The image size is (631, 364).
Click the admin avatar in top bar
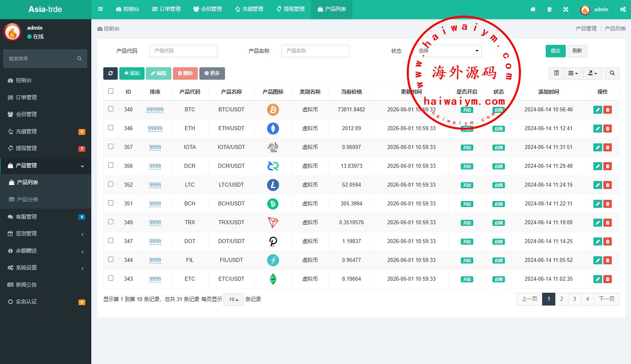coord(585,10)
